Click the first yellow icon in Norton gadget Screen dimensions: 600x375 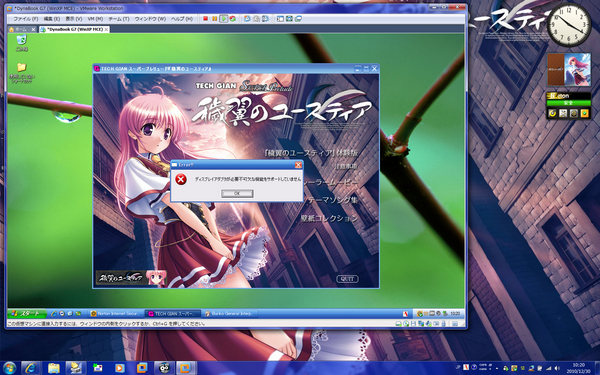tap(553, 113)
